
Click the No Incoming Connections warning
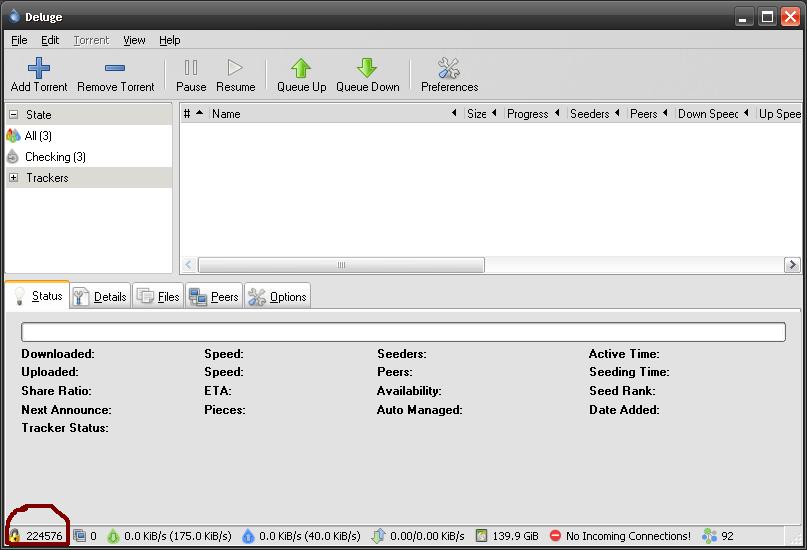point(620,536)
